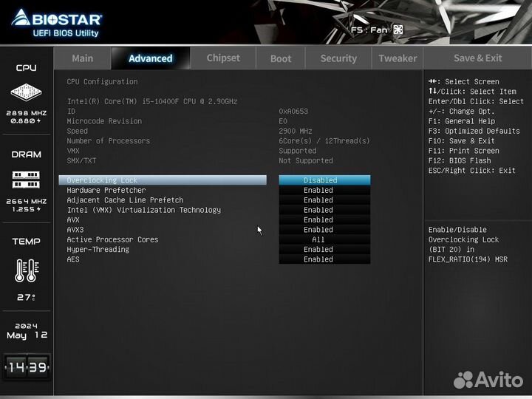Select Intel (VMX) Virtualization Technology label

tap(144, 210)
